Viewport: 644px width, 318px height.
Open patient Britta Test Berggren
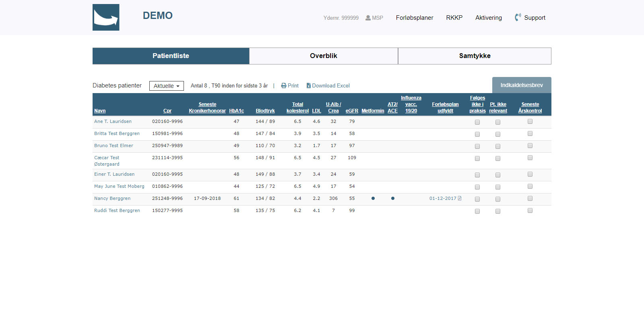coord(117,133)
